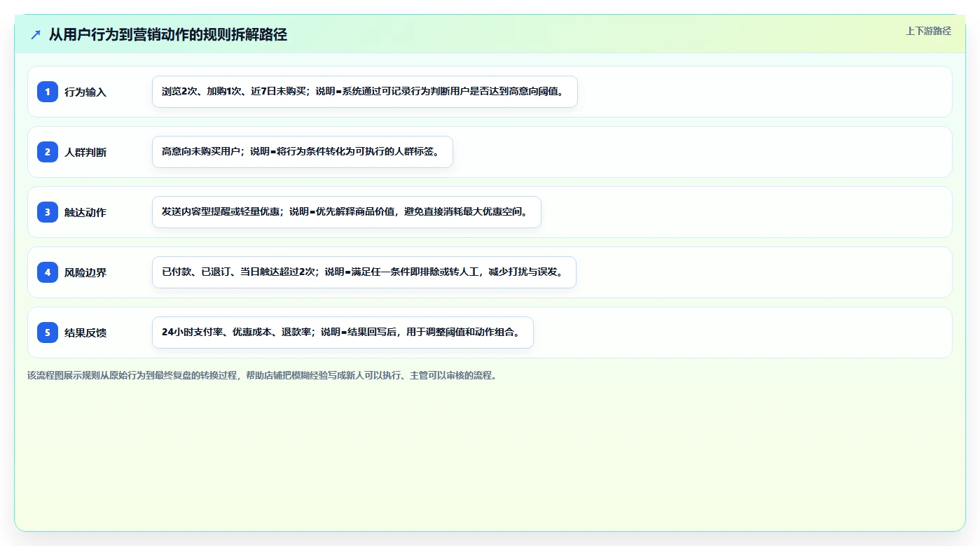Select the 触达动作 step label
The width and height of the screenshot is (980, 546).
85,212
